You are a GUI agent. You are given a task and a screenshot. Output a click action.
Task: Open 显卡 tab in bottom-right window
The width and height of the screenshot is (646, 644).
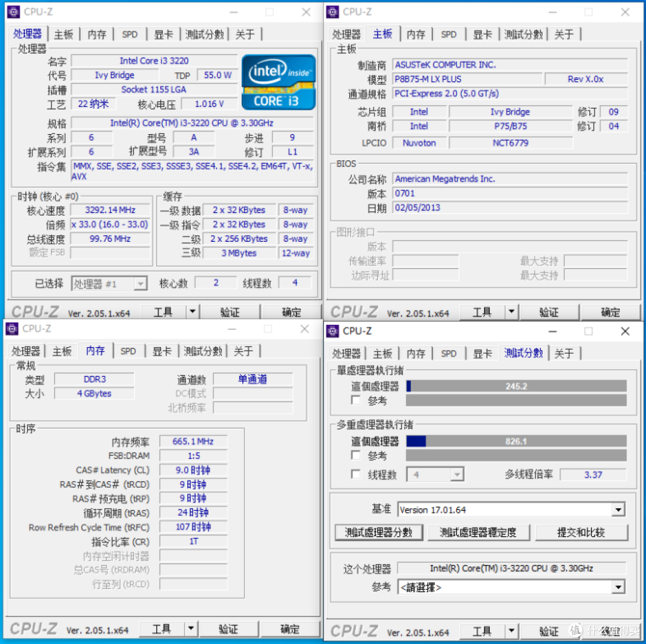click(x=482, y=353)
